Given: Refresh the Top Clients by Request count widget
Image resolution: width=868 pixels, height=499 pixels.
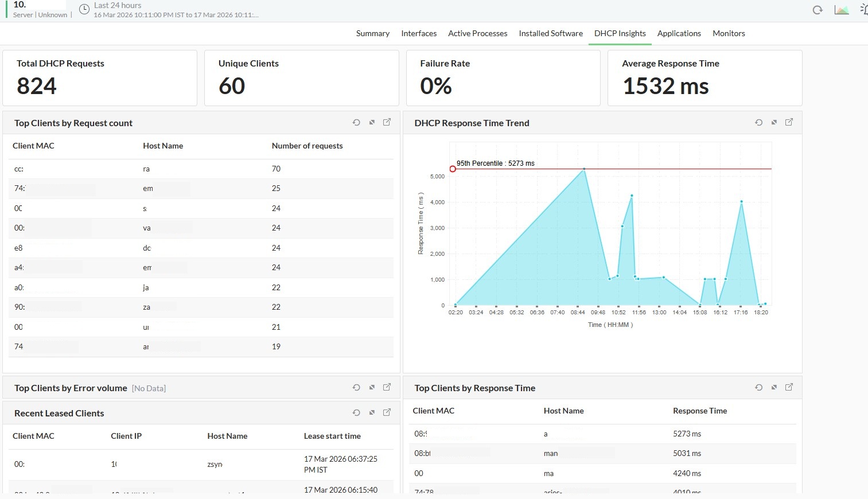Looking at the screenshot, I should 356,123.
